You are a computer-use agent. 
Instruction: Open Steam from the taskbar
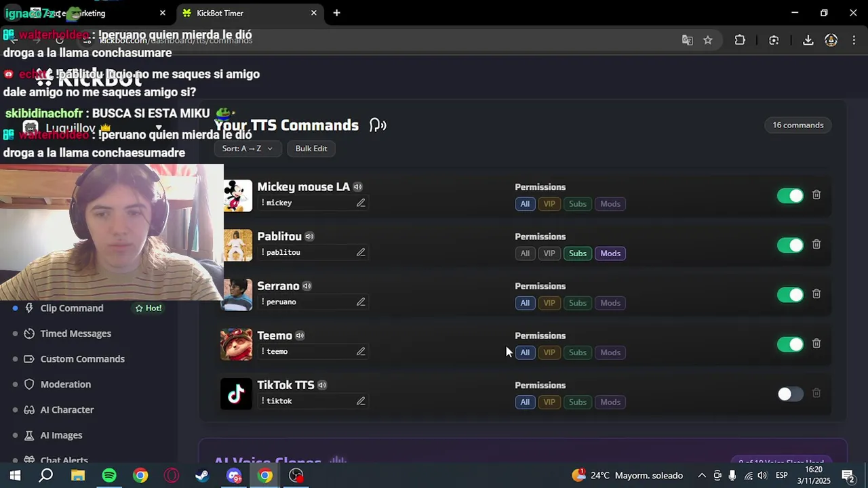202,475
